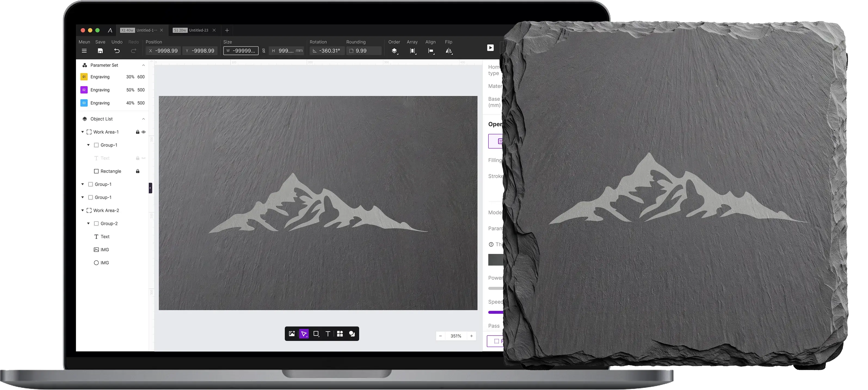
Task: Collapse Group-2 tree node
Action: pyautogui.click(x=88, y=224)
